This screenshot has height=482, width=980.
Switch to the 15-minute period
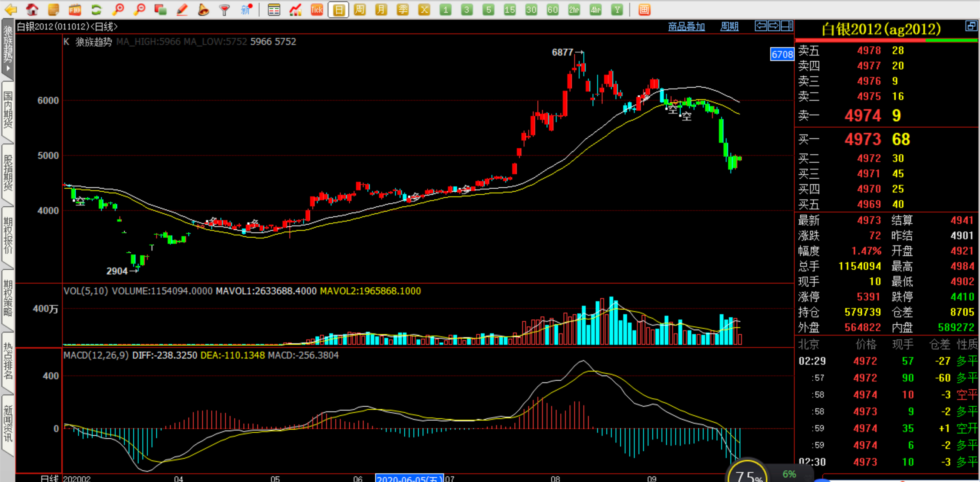[x=510, y=9]
